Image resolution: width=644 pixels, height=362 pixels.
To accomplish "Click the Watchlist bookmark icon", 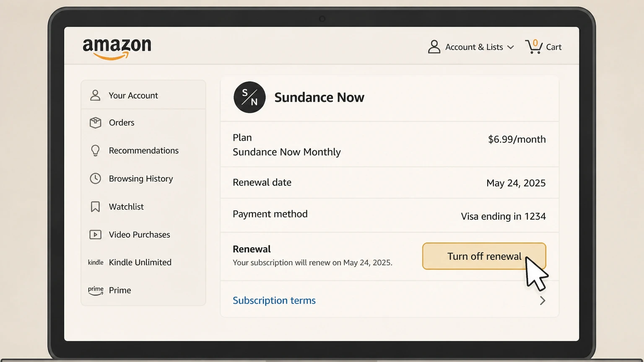I will [x=95, y=207].
